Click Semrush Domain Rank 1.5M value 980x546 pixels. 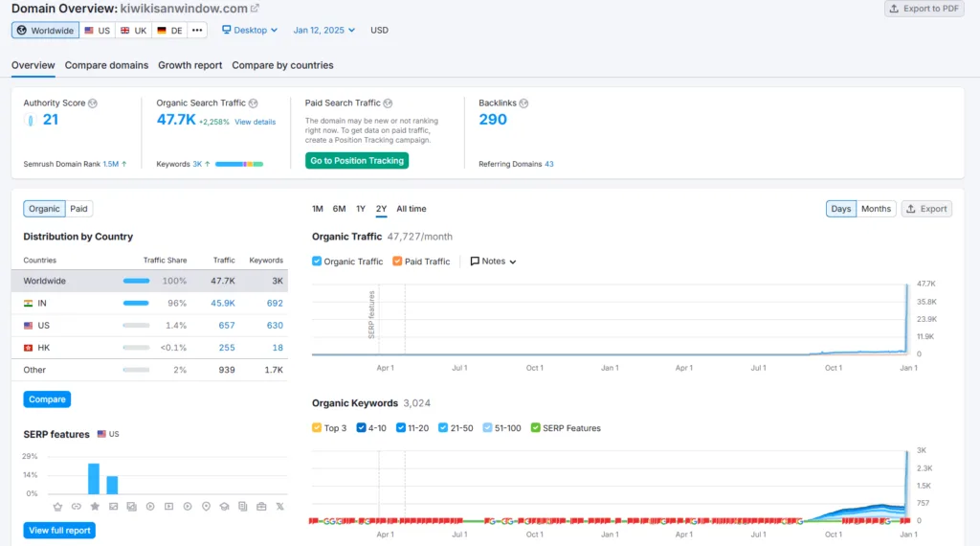click(x=111, y=164)
